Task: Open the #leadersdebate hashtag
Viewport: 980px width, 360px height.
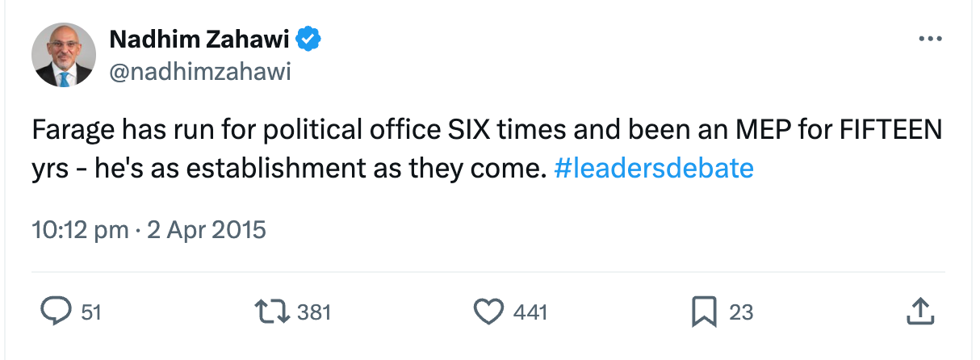Action: tap(654, 169)
